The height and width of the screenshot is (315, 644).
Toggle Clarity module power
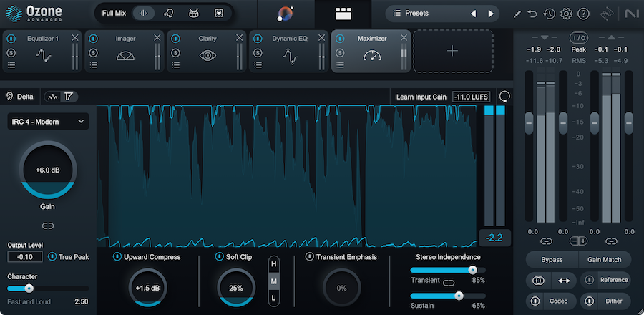176,39
